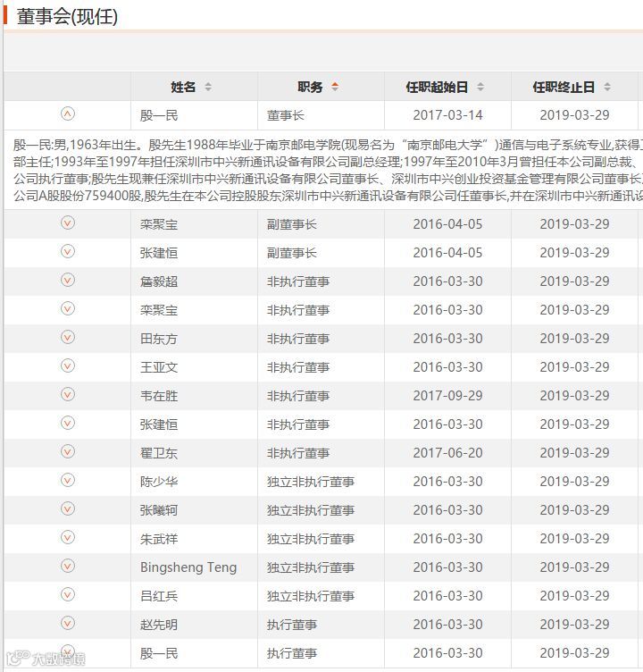
Task: Sort the table by 姓名 column
Action: (208, 87)
